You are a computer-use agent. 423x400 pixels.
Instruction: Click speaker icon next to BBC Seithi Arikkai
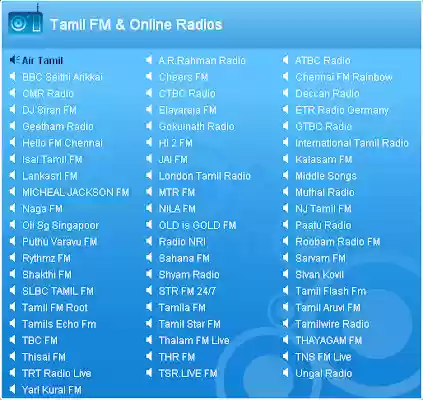13,77
